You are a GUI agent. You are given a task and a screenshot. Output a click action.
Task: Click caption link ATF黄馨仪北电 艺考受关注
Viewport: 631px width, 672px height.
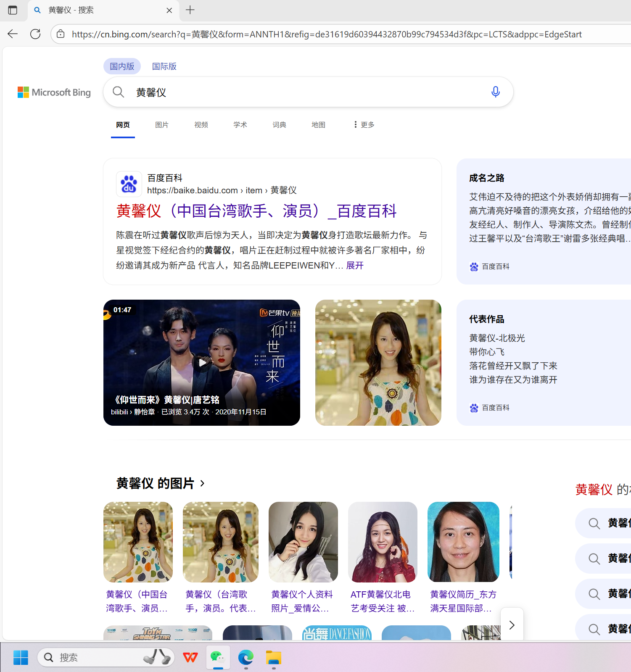(383, 601)
